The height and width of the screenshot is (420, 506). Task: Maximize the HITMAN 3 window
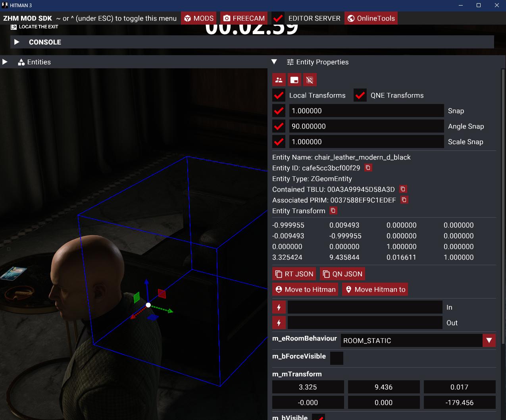(479, 5)
